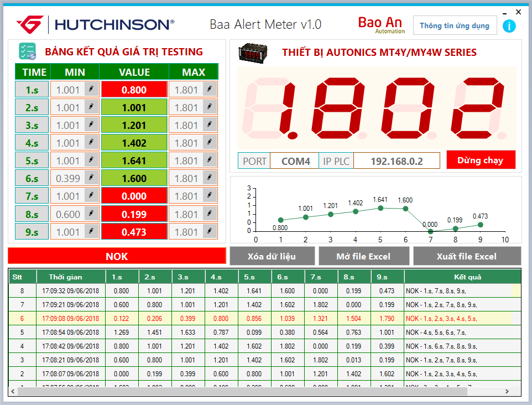The width and height of the screenshot is (532, 405).
Task: Click the 'Thời gian' column header
Action: pos(65,277)
